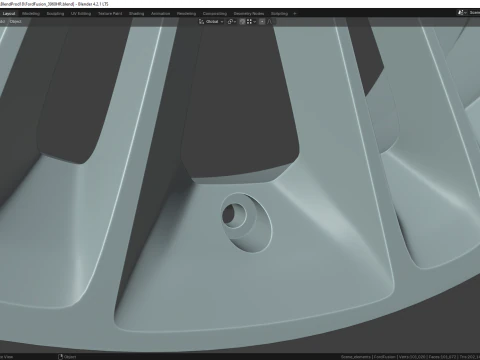Click the Verts count in status bar

[x=412, y=357]
